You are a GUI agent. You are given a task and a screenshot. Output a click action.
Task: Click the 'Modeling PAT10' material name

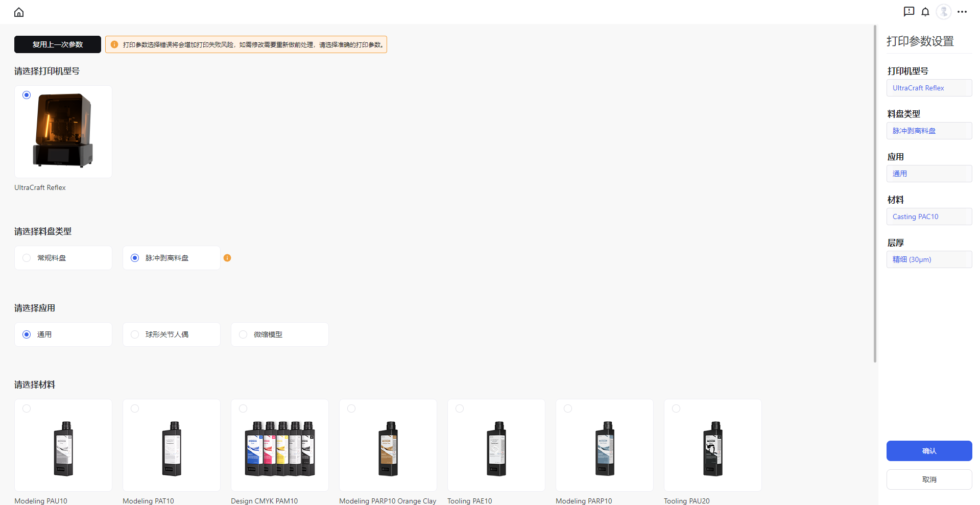pos(148,501)
